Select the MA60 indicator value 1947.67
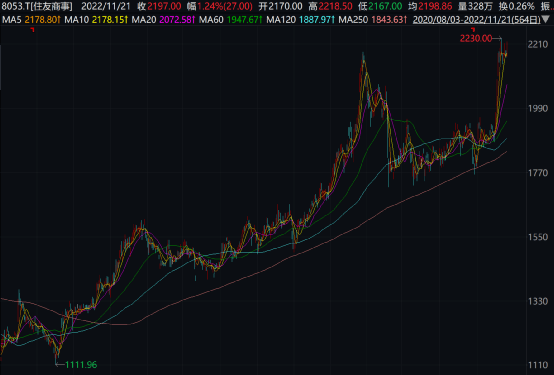Screen dimensions: 554x375 coord(244,20)
